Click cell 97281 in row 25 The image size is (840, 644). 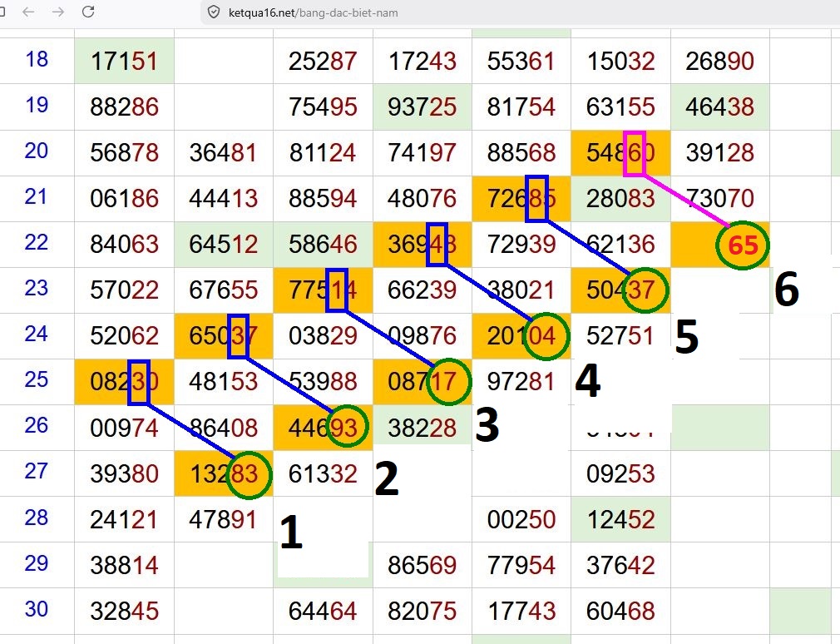[x=521, y=381]
